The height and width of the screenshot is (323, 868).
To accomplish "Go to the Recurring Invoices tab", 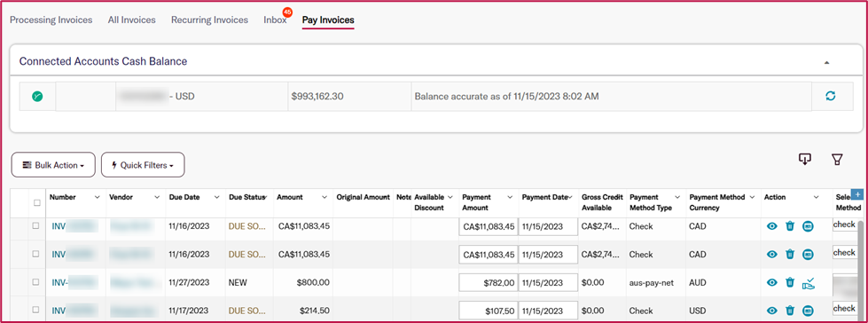I will click(209, 20).
